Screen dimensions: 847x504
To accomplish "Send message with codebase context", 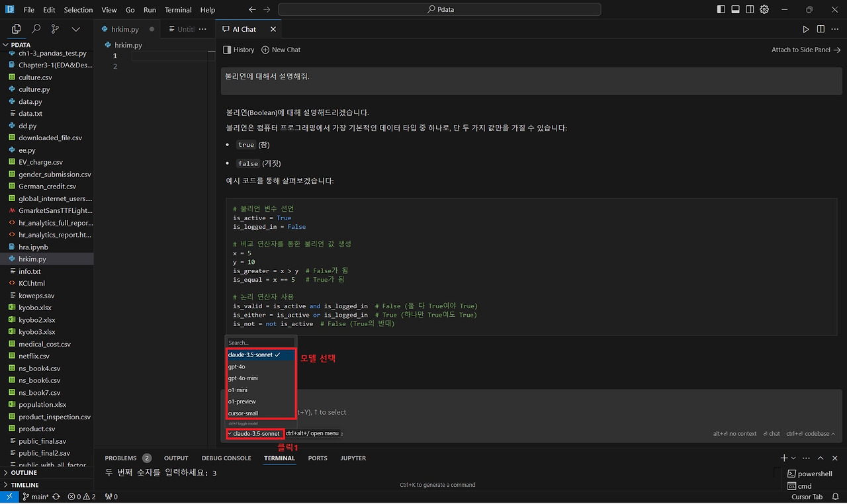I will tap(808, 434).
